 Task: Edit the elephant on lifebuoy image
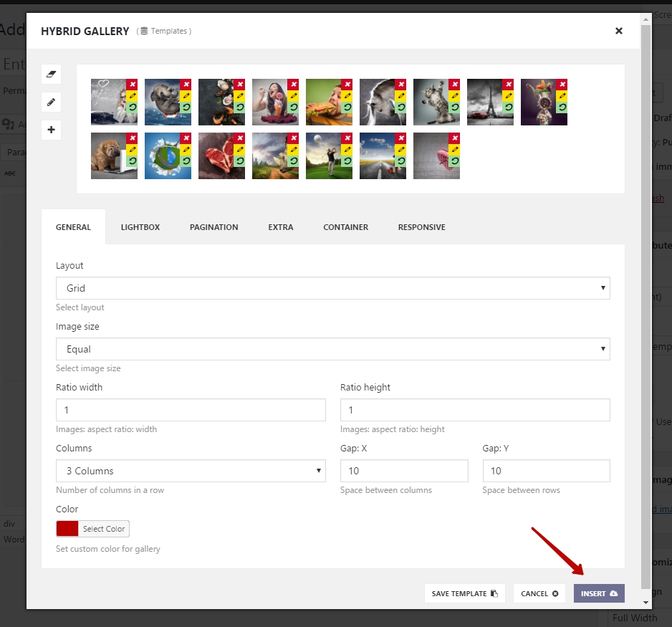click(x=186, y=96)
